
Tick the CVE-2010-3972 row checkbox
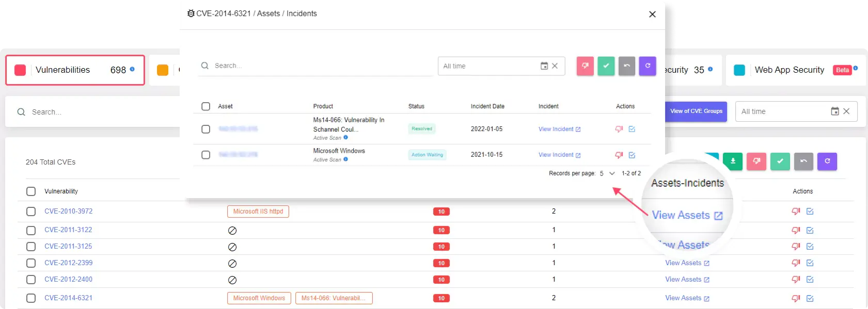click(31, 212)
